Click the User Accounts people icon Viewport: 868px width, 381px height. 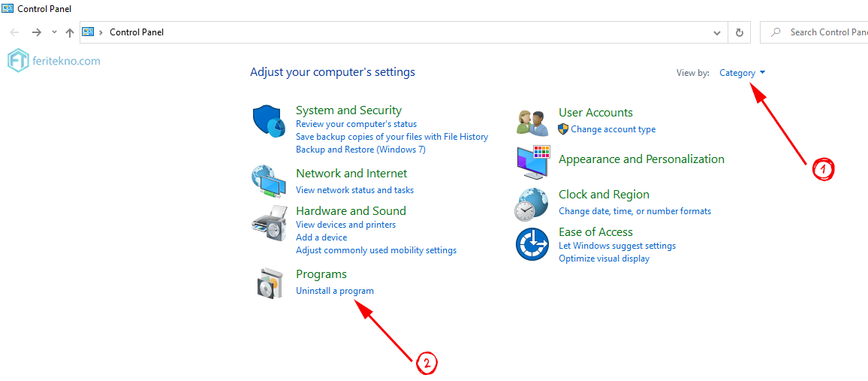pyautogui.click(x=532, y=122)
